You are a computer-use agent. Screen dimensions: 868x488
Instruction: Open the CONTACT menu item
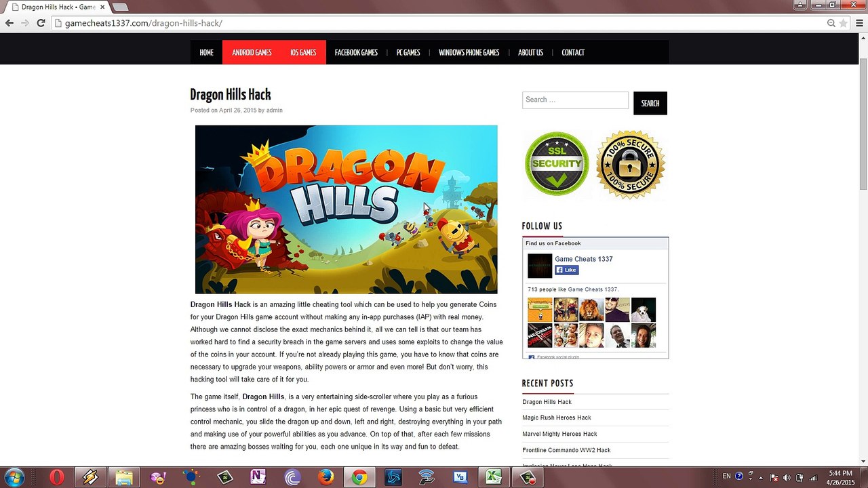(573, 52)
